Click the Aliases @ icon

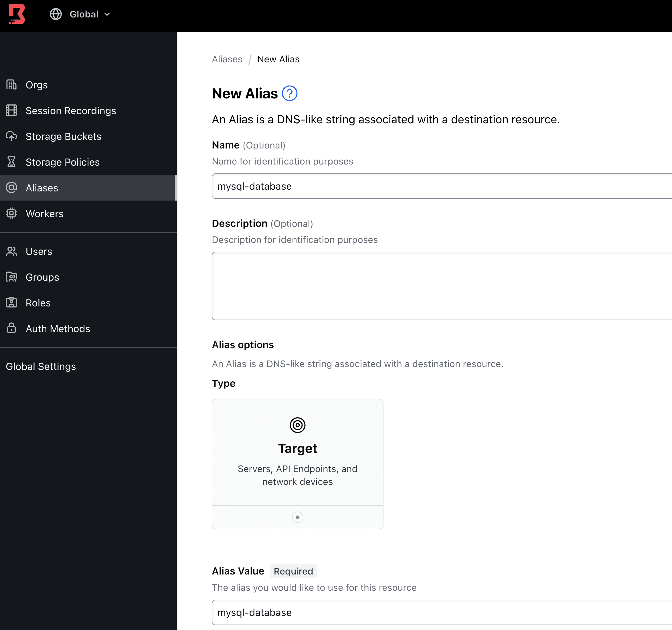click(x=11, y=188)
